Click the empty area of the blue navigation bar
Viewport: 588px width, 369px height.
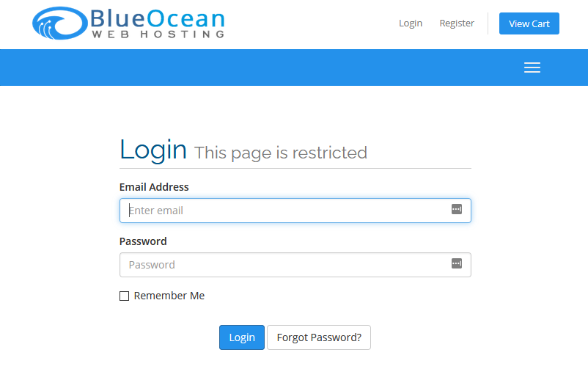257,67
